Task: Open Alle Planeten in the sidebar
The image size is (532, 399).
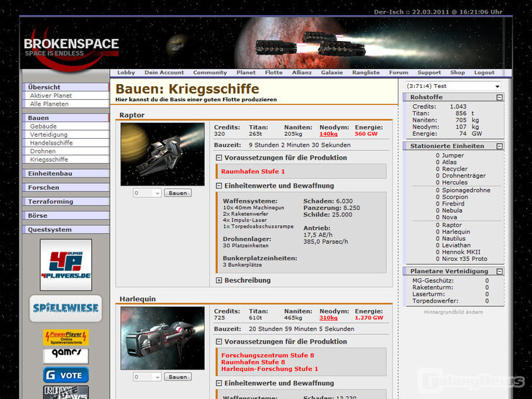Action: click(x=66, y=104)
